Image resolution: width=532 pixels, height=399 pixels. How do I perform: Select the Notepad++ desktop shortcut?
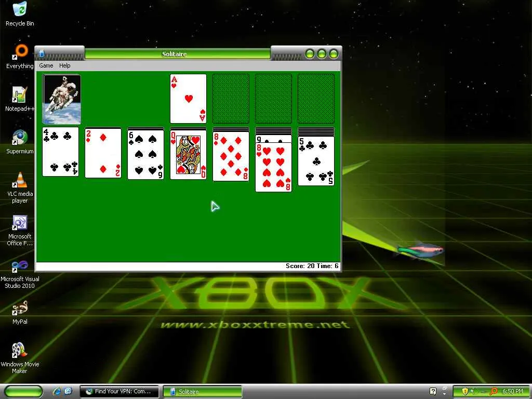pyautogui.click(x=20, y=99)
